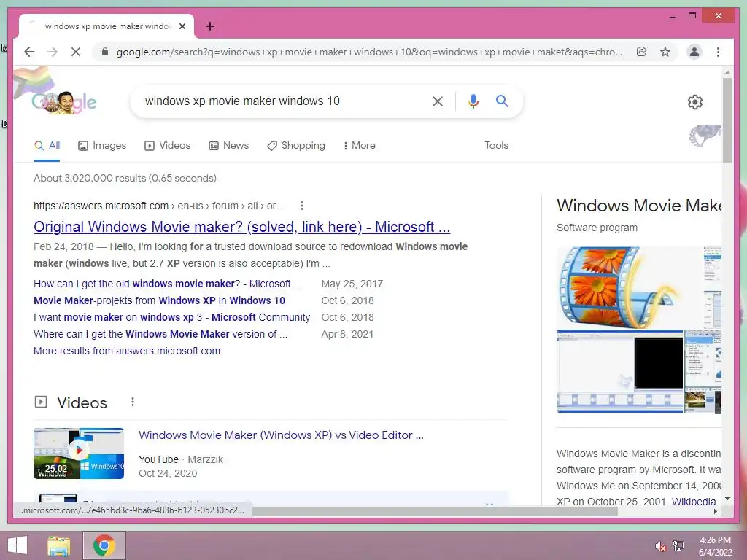Share this page icon in address bar

coord(642,52)
